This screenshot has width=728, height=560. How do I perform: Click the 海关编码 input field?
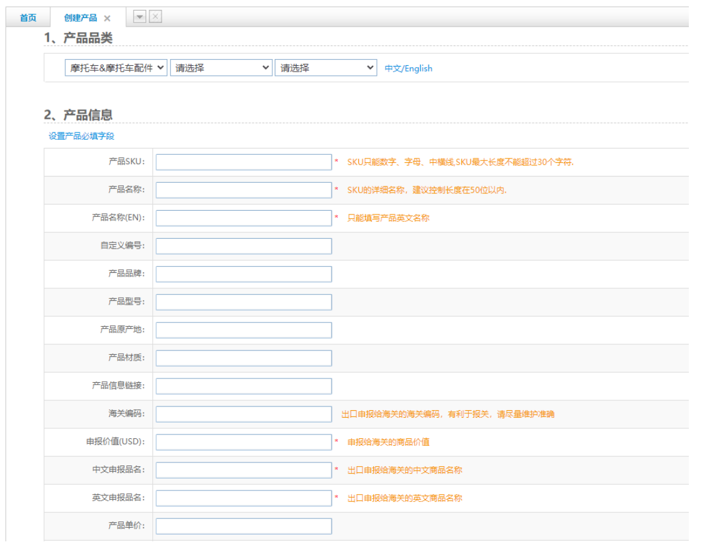[x=244, y=414]
